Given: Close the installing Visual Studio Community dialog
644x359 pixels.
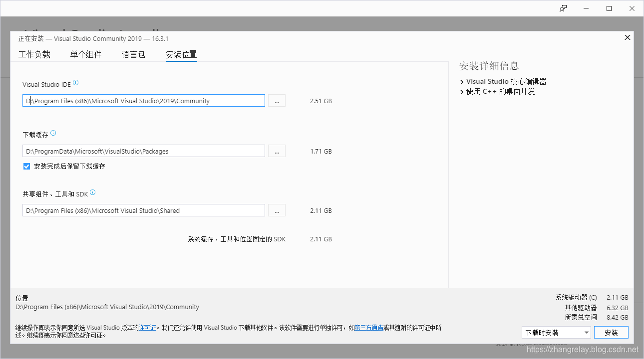Looking at the screenshot, I should click(x=628, y=37).
